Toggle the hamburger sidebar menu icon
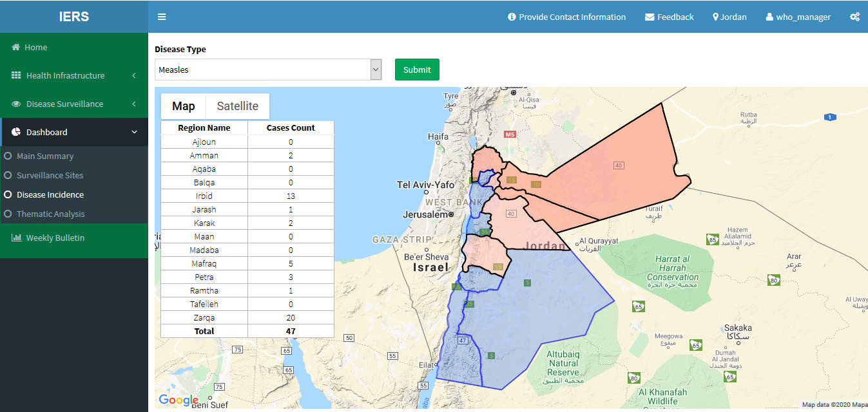This screenshot has height=412, width=868. (162, 17)
